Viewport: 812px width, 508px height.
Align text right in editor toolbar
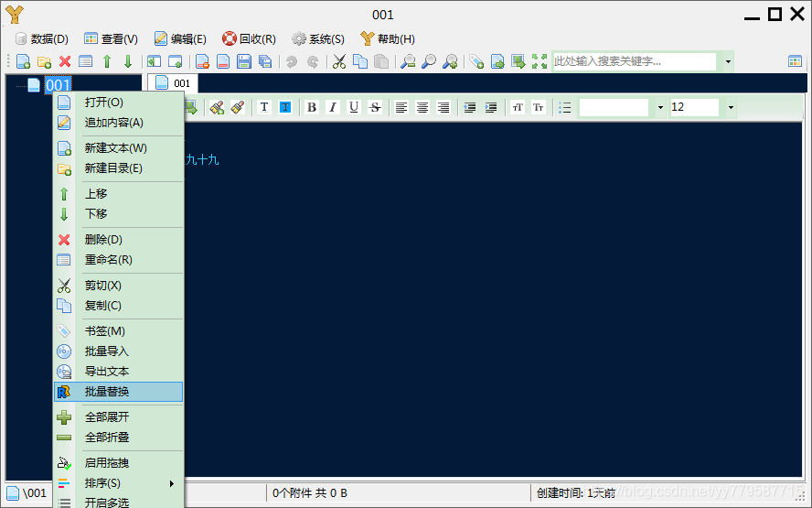(x=443, y=107)
